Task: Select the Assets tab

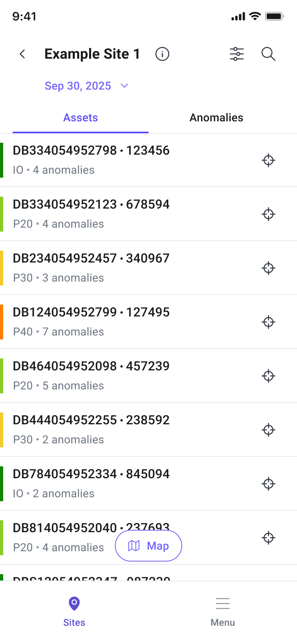Action: 81,118
